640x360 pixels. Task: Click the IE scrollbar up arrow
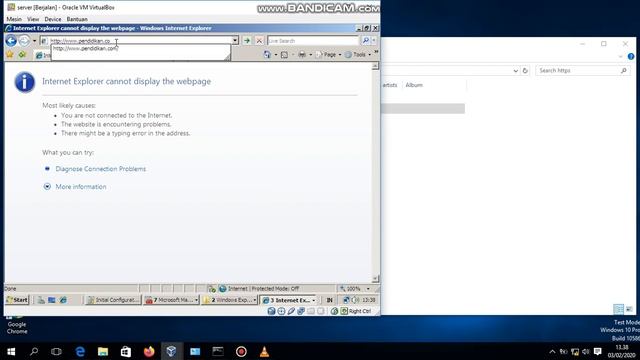pos(375,66)
